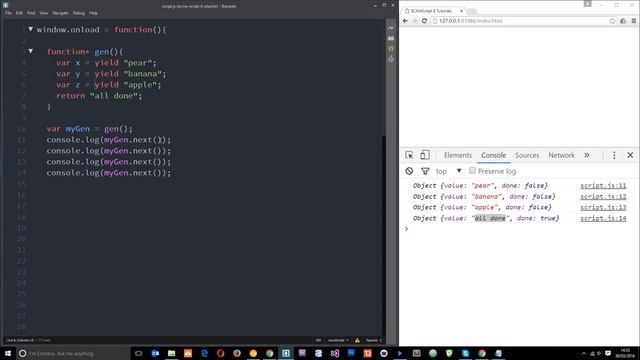The image size is (640, 360).
Task: Open the script.js:12 source link
Action: 603,196
